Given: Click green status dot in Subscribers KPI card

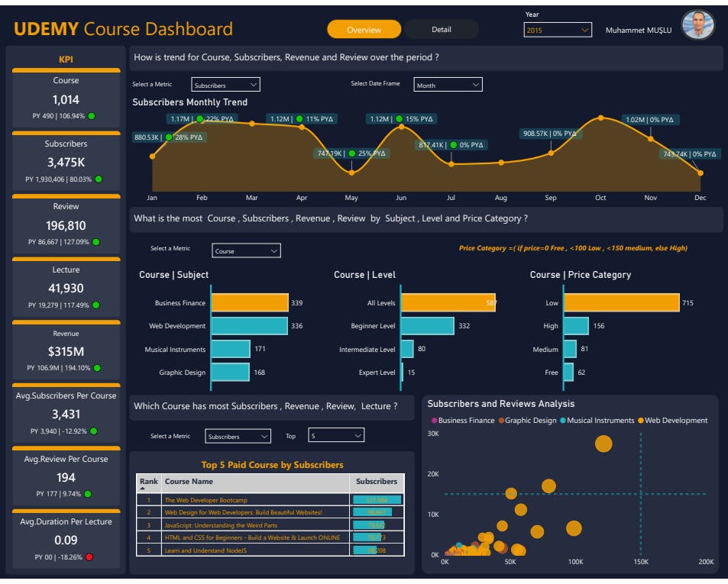Looking at the screenshot, I should tap(98, 179).
